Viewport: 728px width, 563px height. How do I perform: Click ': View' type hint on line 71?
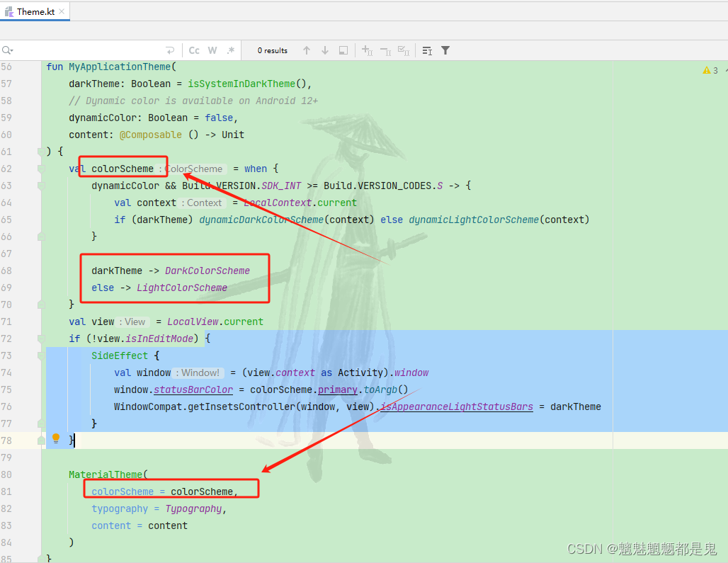click(133, 322)
